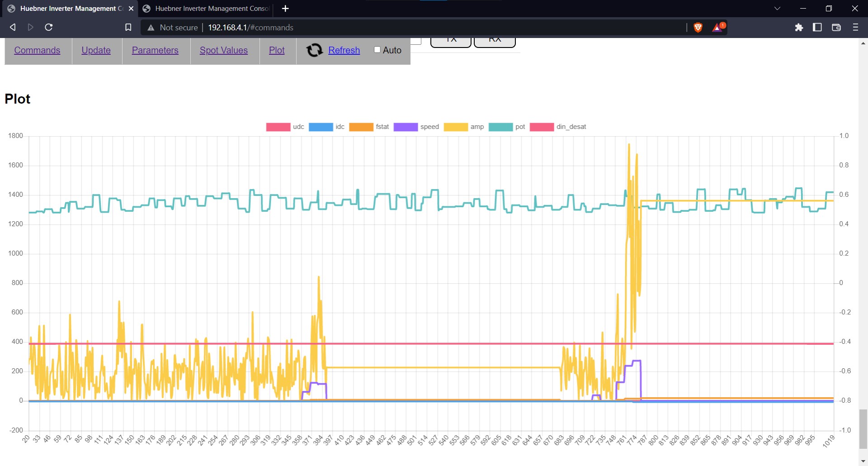
Task: Go back with the browser back arrow
Action: (13, 28)
